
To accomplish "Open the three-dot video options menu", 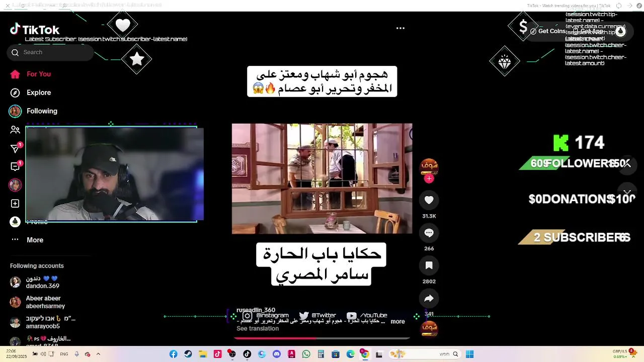I will tap(400, 28).
